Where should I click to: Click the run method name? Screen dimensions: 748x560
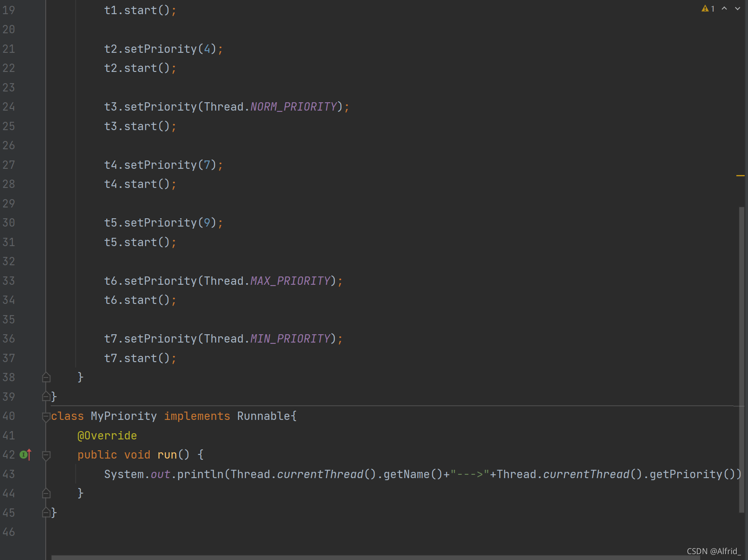tap(167, 455)
